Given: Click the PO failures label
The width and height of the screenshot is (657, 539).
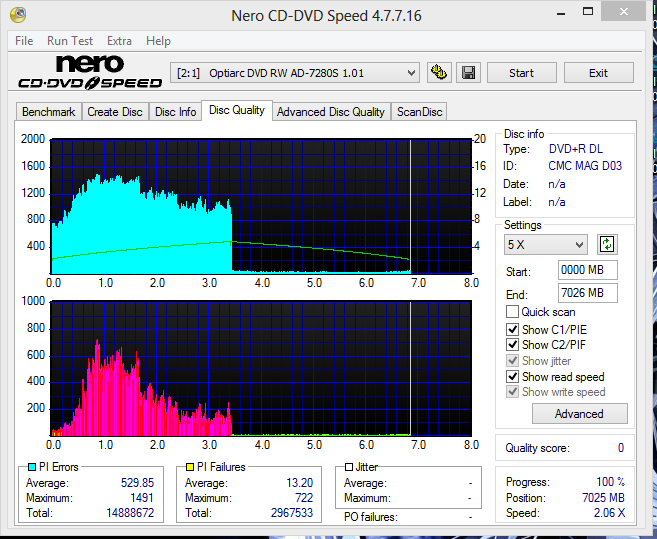Looking at the screenshot, I should click(x=371, y=517).
